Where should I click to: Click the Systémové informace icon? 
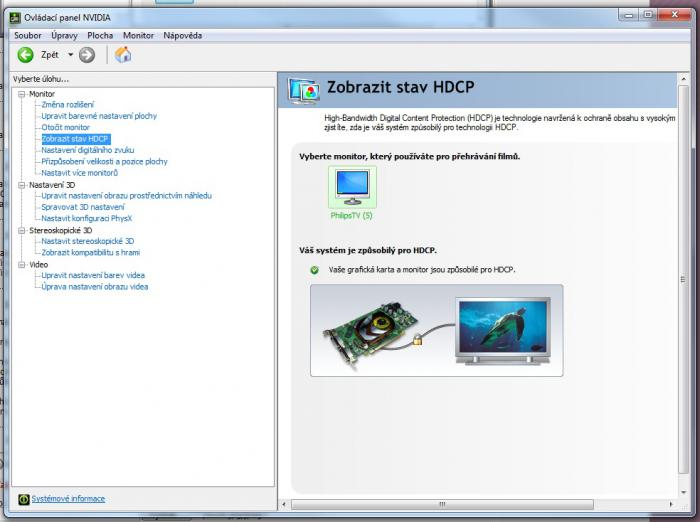(x=24, y=499)
